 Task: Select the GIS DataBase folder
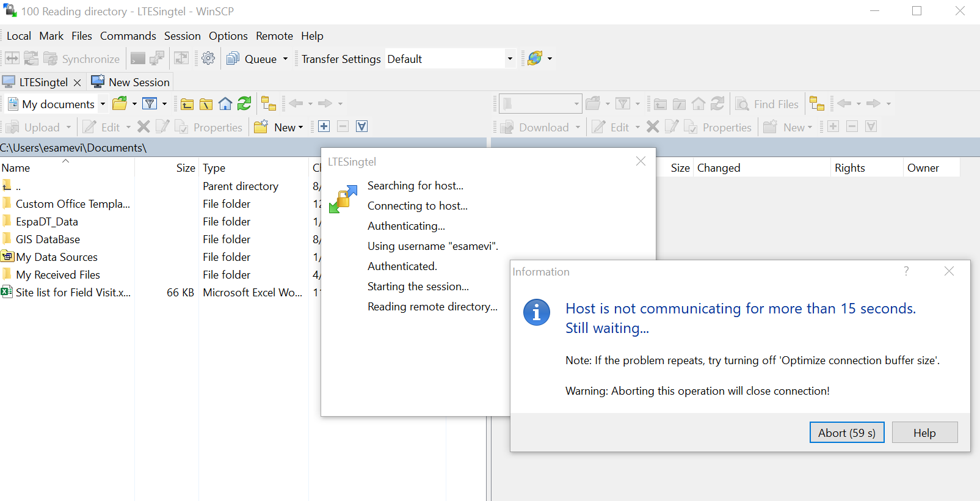tap(48, 240)
